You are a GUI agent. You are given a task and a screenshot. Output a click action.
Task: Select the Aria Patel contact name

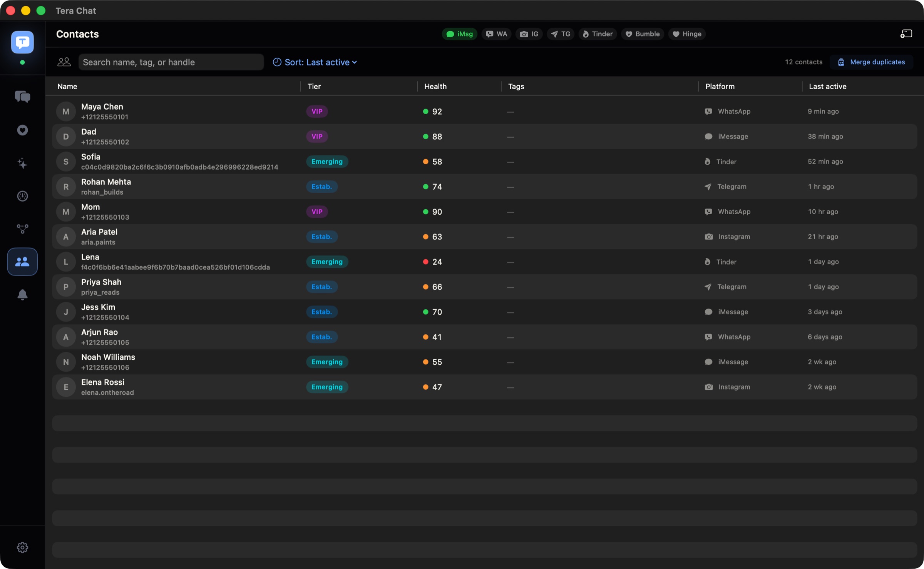tap(99, 232)
